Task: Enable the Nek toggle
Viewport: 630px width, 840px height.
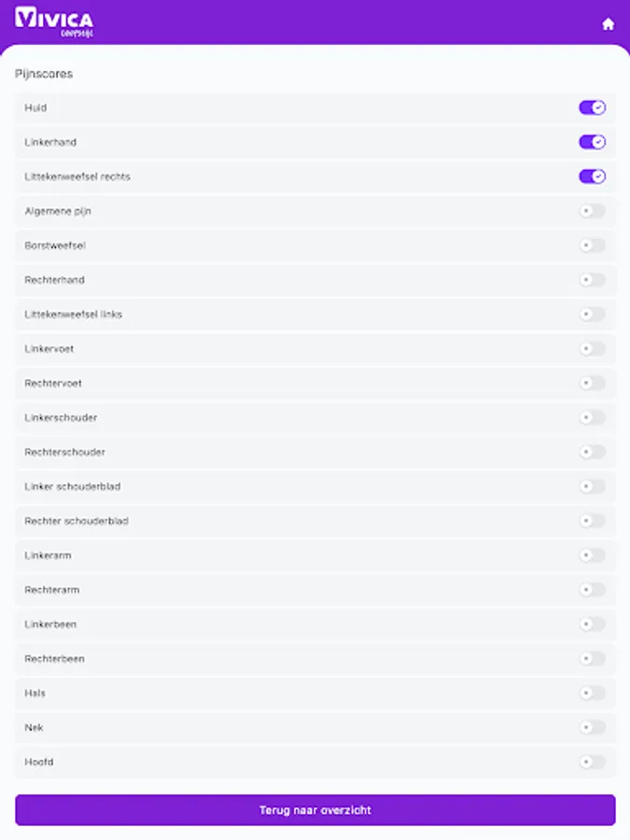Action: click(592, 727)
